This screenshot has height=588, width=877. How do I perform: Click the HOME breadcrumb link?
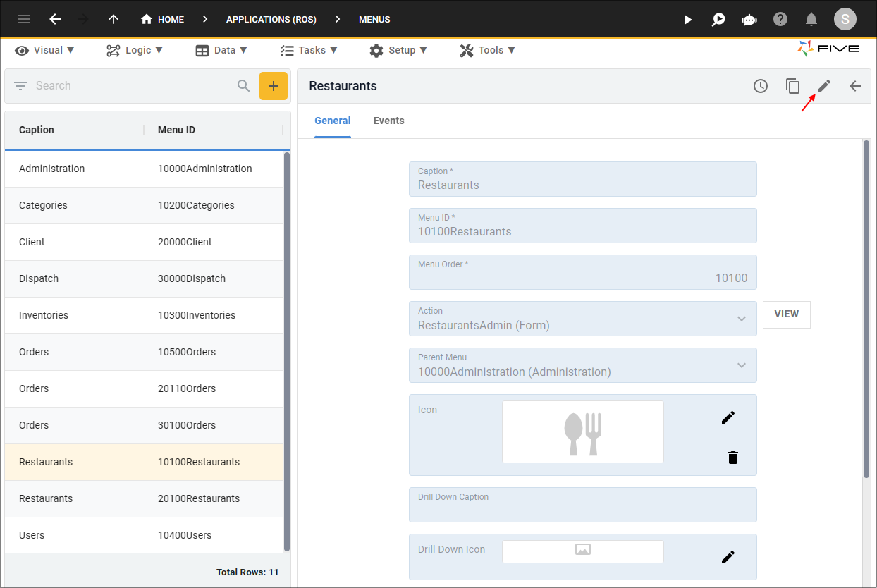[163, 19]
